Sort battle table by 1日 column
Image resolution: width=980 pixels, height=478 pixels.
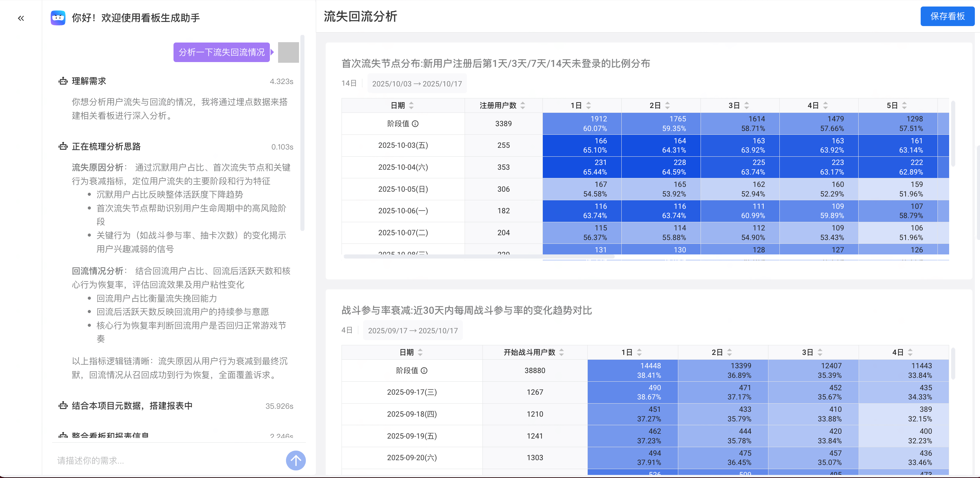point(639,352)
